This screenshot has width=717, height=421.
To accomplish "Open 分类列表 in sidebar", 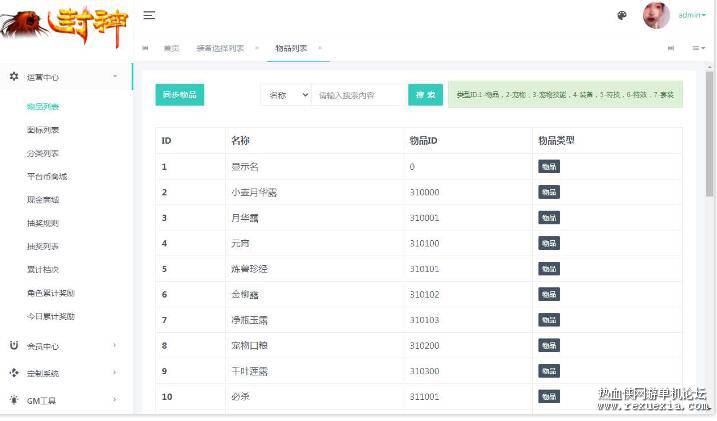I will (43, 154).
